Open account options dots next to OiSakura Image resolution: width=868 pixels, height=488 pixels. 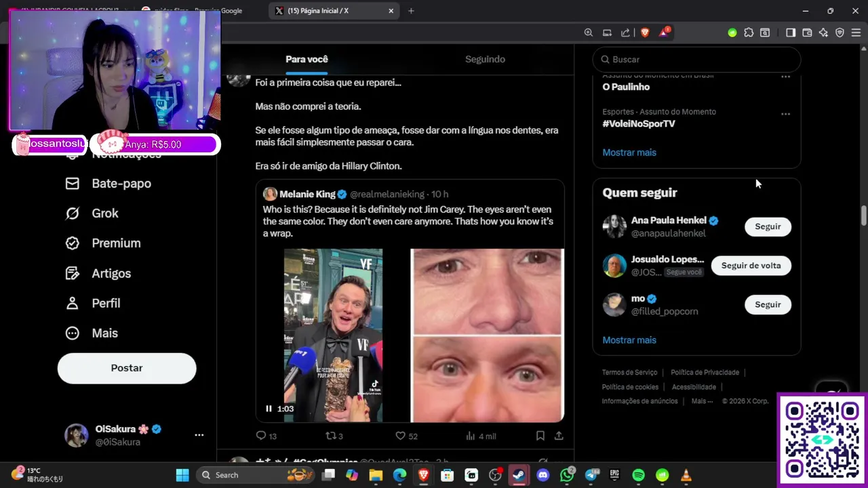199,435
